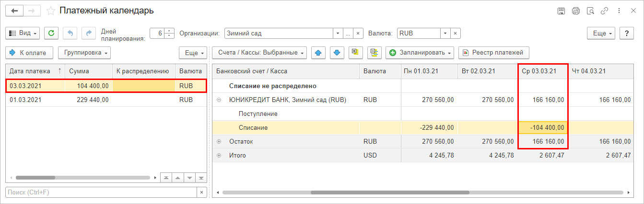Add calendar to favorites with star icon
This screenshot has height=204, width=644.
(x=50, y=11)
